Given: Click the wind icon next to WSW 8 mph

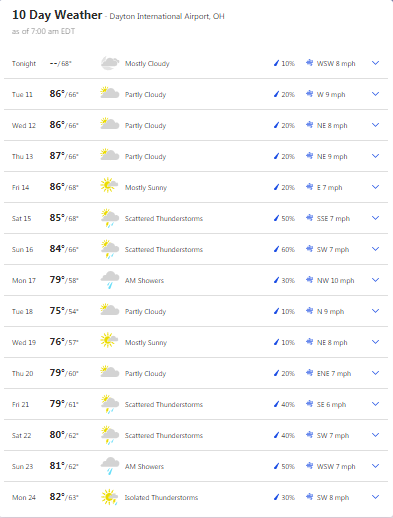Looking at the screenshot, I should click(309, 63).
